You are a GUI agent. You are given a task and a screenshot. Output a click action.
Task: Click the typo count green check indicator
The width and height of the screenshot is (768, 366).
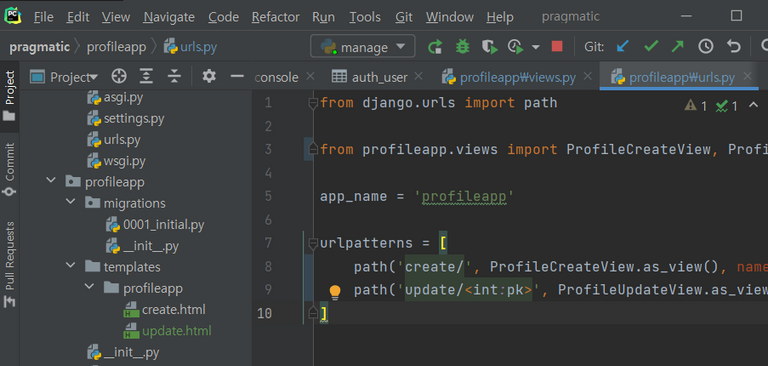[727, 106]
